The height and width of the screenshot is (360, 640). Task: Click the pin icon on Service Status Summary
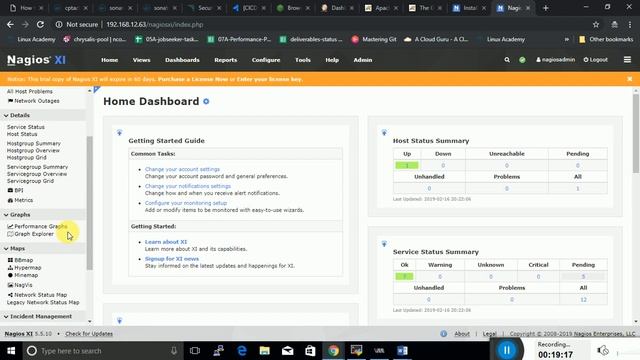(x=384, y=244)
